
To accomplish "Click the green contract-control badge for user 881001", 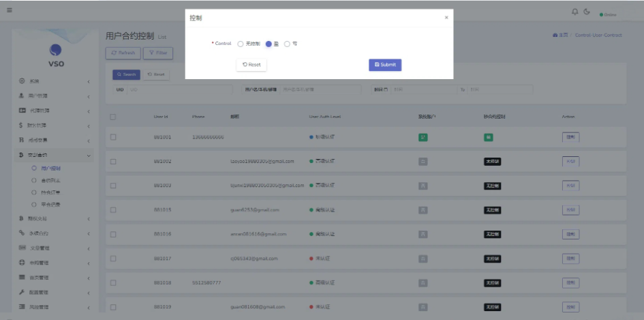I will point(489,137).
